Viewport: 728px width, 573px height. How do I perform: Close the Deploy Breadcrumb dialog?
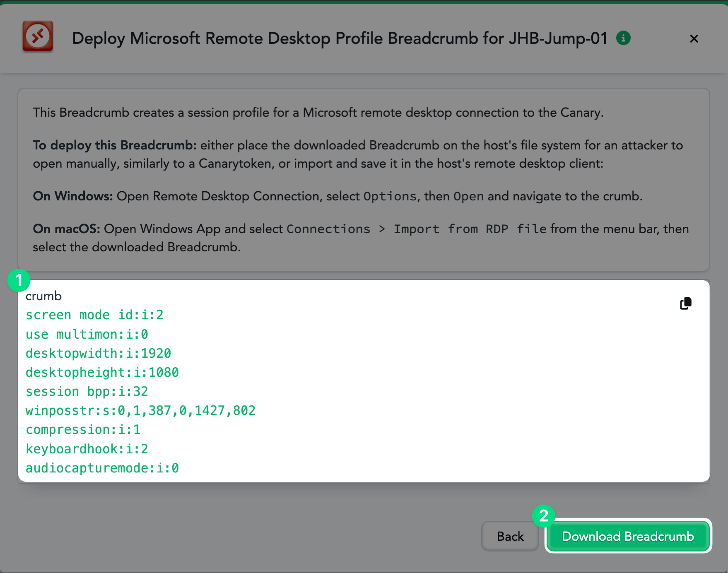pos(694,39)
